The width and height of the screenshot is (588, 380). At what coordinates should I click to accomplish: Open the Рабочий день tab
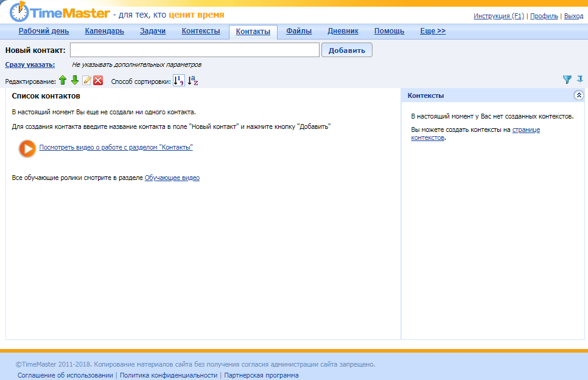click(x=44, y=31)
